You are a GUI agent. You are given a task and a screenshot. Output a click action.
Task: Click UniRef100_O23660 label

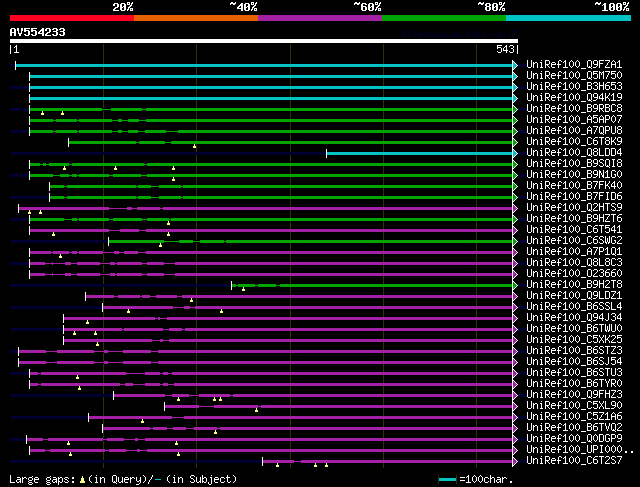pos(574,274)
